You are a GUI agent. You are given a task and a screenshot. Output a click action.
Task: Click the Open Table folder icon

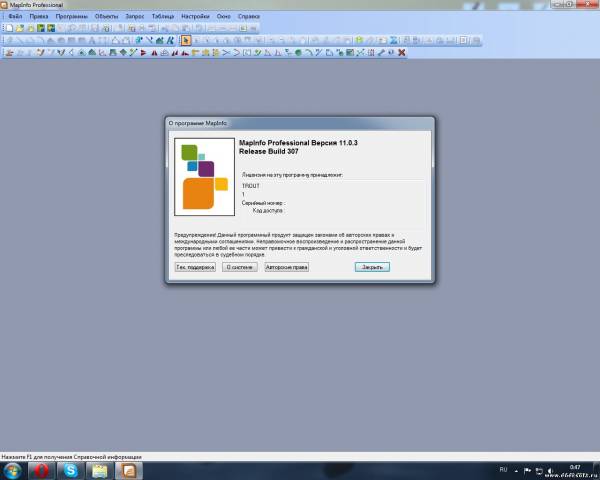point(20,28)
